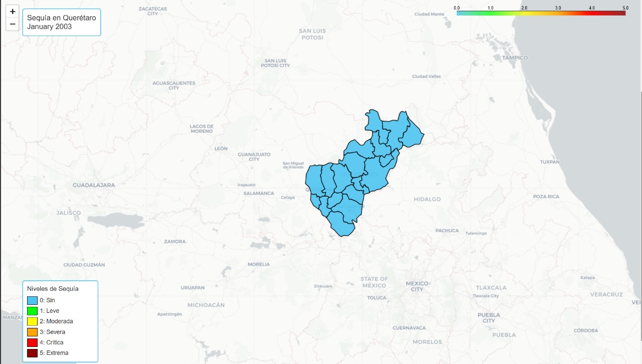Click the 'CÓRDOBA' map label

pyautogui.click(x=586, y=330)
